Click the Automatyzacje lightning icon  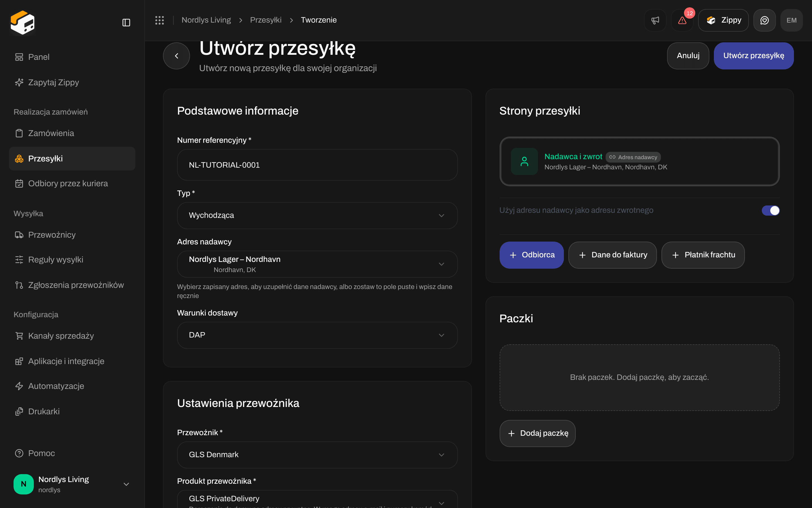coord(19,386)
